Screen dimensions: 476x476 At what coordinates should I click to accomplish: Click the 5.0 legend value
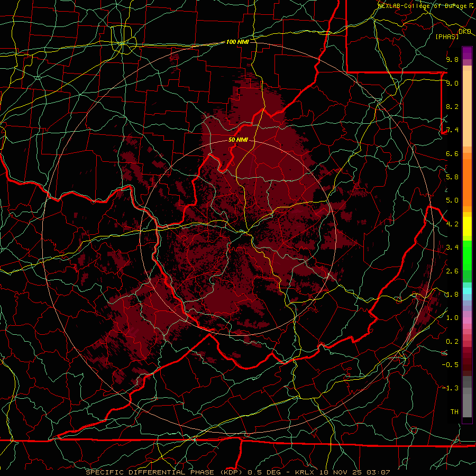click(x=452, y=200)
